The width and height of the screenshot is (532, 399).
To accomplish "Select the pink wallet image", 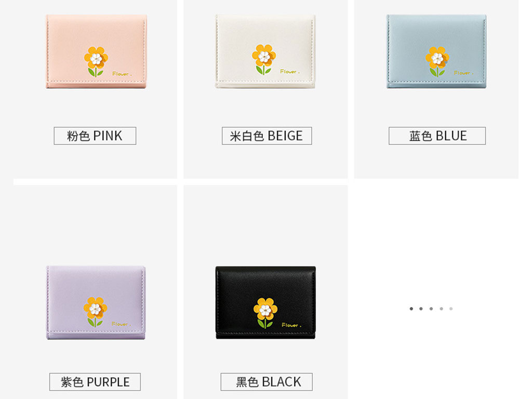I will tap(96, 51).
